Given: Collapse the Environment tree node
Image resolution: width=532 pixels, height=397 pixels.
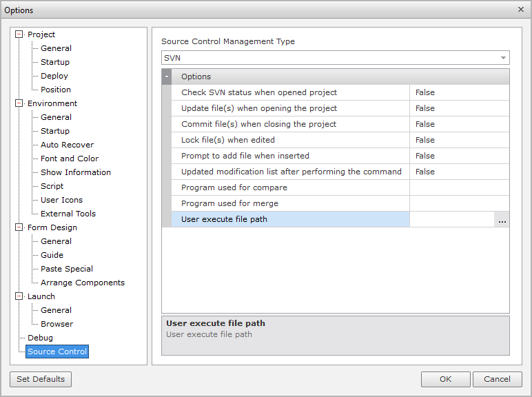Looking at the screenshot, I should coord(19,103).
